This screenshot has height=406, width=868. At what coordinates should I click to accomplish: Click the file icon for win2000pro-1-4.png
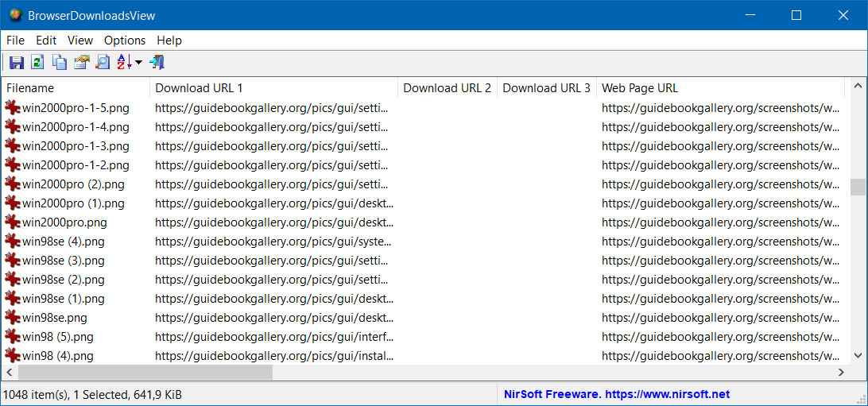(13, 126)
